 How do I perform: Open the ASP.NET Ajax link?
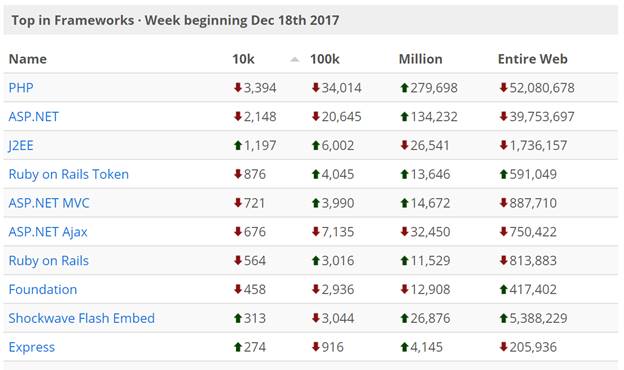coord(48,232)
